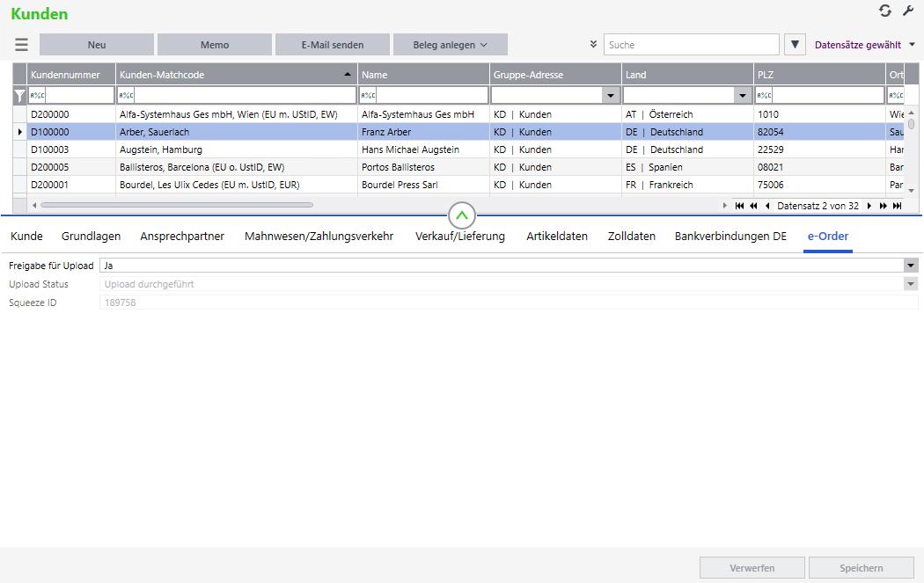Click the refresh icon at top right
This screenshot has width=924, height=583.
885,11
